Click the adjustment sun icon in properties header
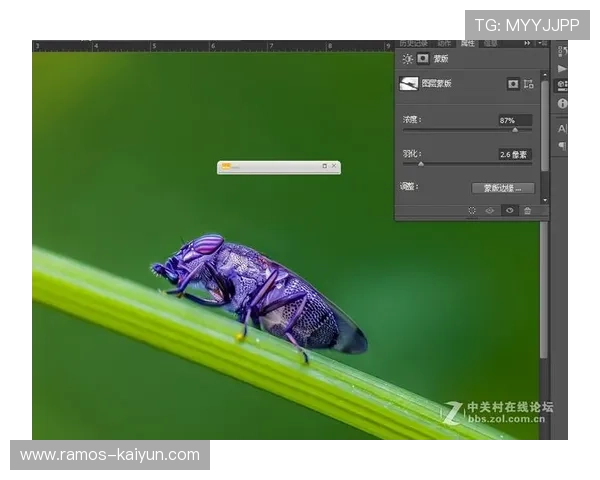 [408, 59]
